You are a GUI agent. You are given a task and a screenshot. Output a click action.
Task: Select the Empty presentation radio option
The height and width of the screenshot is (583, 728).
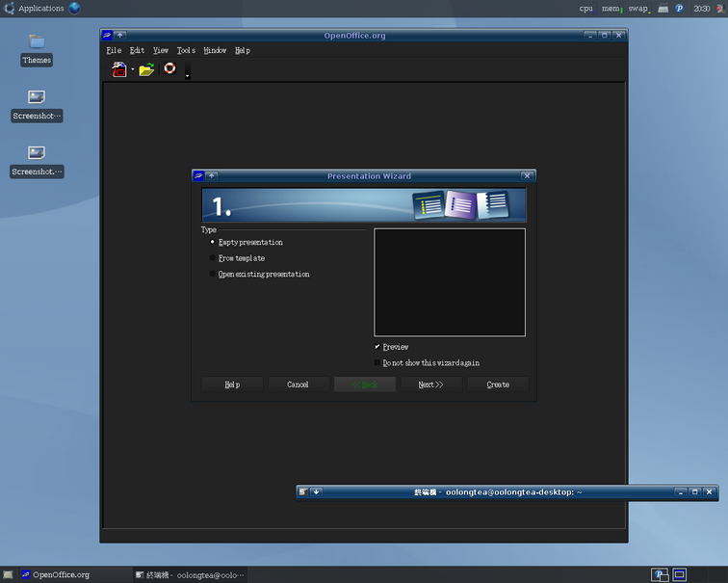(247, 242)
